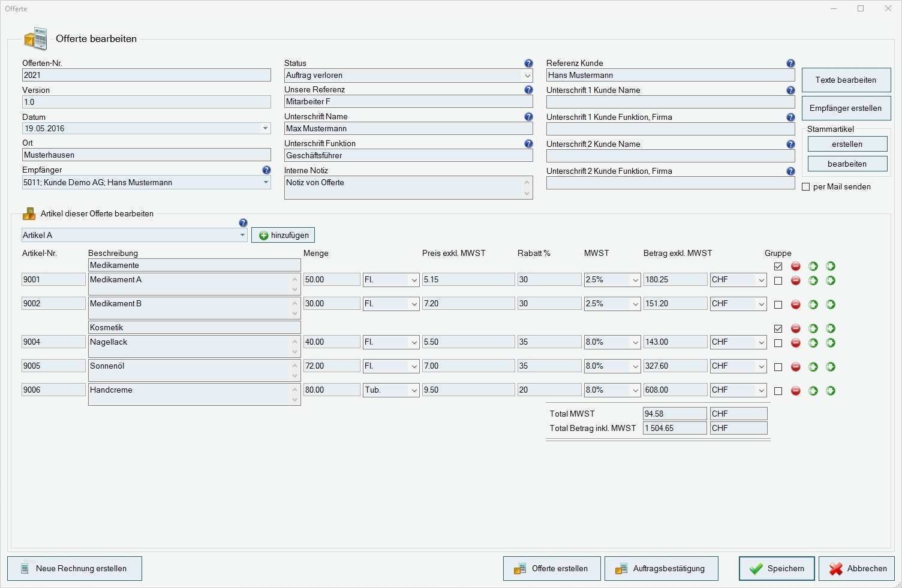Click the Auftragsbestätigung button
The image size is (902, 588).
point(661,568)
